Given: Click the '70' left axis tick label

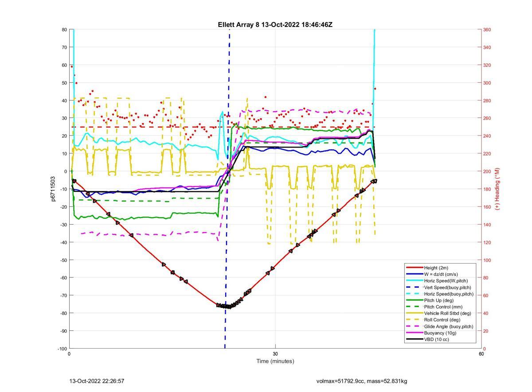Looking at the screenshot, I should click(64, 47).
